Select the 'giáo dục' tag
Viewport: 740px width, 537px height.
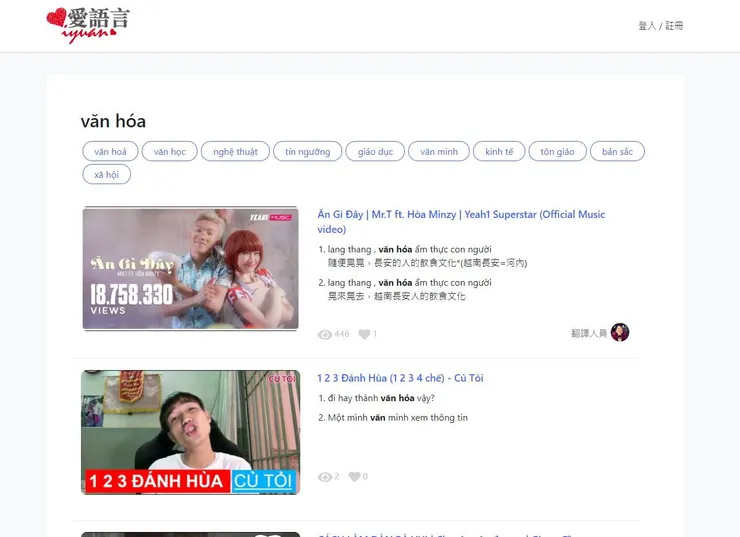pos(375,151)
